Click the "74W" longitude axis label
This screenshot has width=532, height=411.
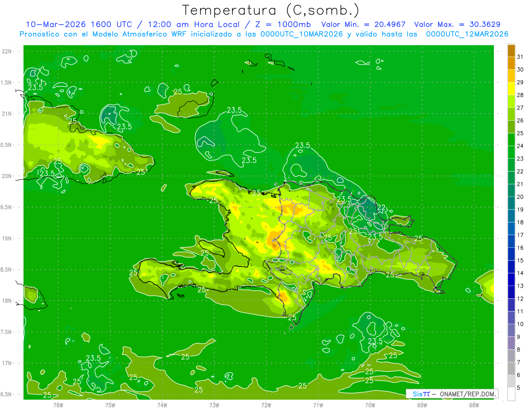[162, 405]
